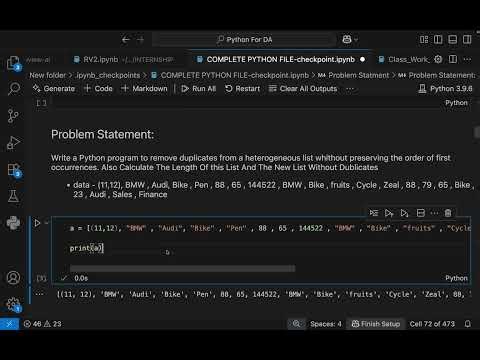This screenshot has width=480, height=360.
Task: Toggle the secondary side bar
Action: click(x=467, y=39)
